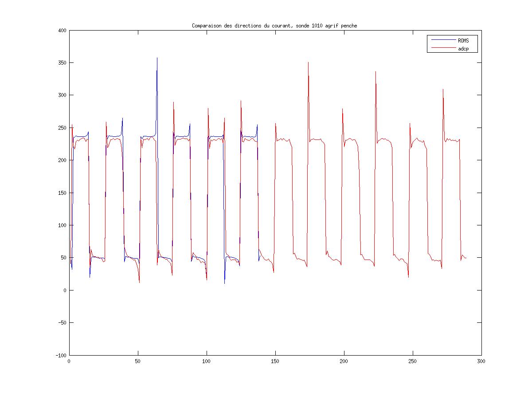The height and width of the screenshot is (399, 532).
Task: Click the plot title 'Comparaison des directions du courant'
Action: 274,26
